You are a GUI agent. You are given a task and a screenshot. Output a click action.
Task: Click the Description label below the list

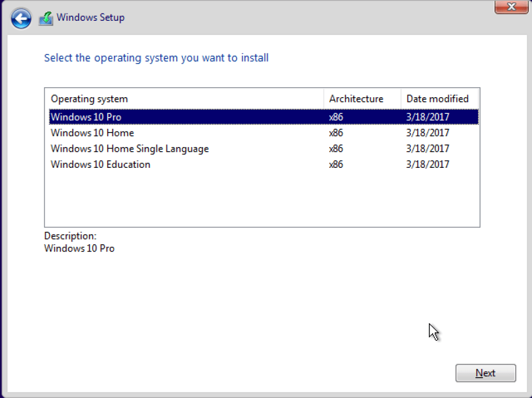(70, 236)
